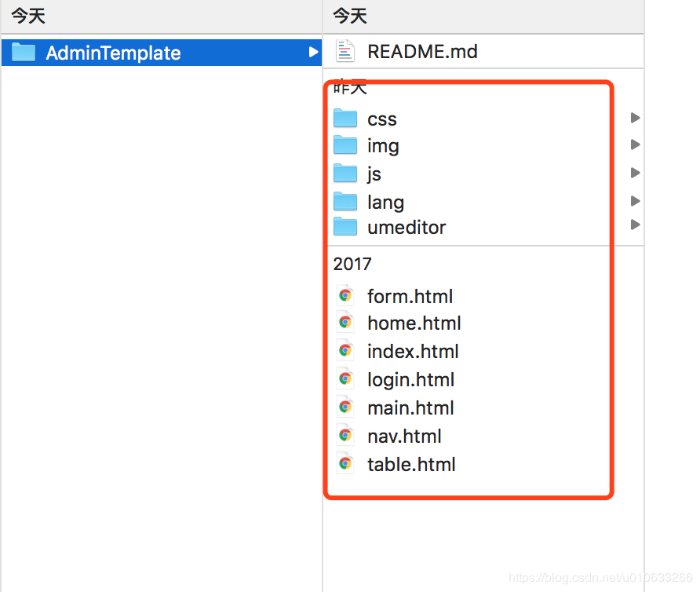
Task: Click the 2017 date group header
Action: [x=352, y=264]
